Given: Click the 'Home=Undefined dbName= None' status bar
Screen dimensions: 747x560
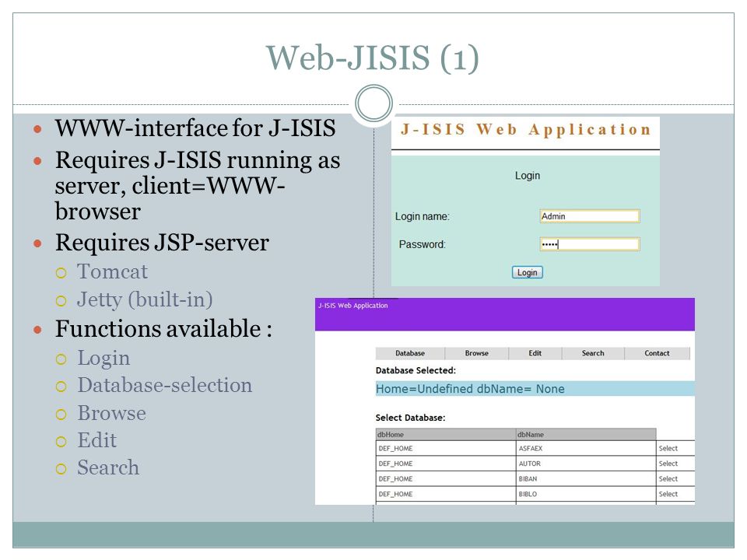Looking at the screenshot, I should point(535,389).
